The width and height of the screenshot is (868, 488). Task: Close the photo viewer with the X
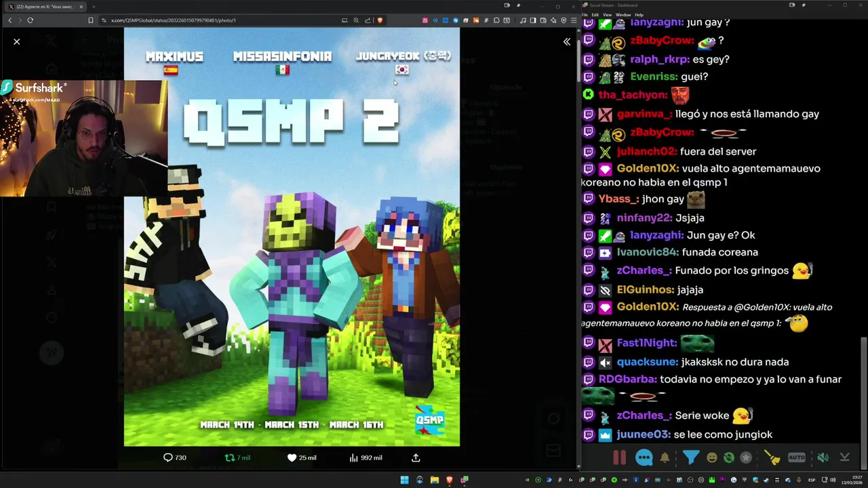click(x=17, y=41)
